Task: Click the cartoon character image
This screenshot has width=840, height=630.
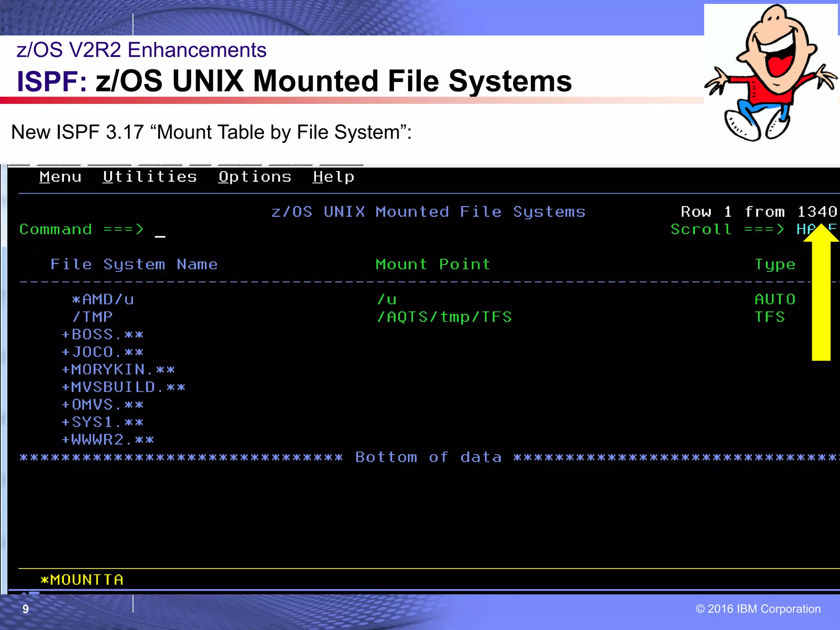Action: point(771,73)
